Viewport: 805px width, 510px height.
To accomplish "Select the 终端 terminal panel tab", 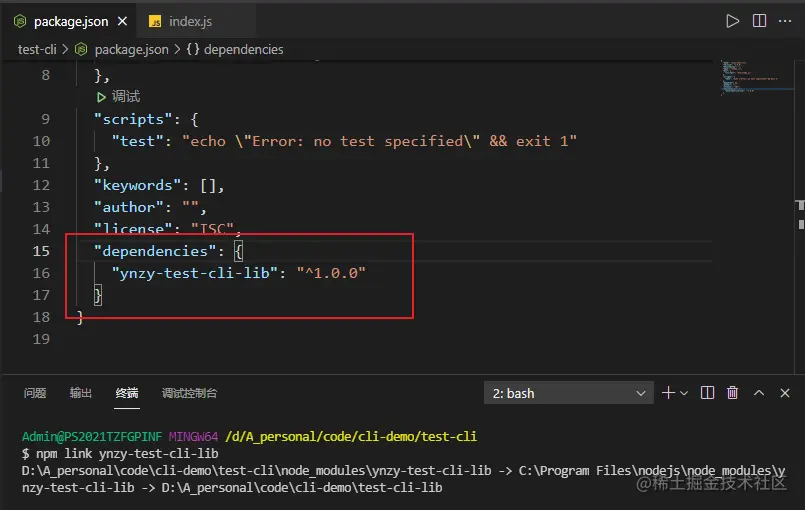I will [127, 393].
